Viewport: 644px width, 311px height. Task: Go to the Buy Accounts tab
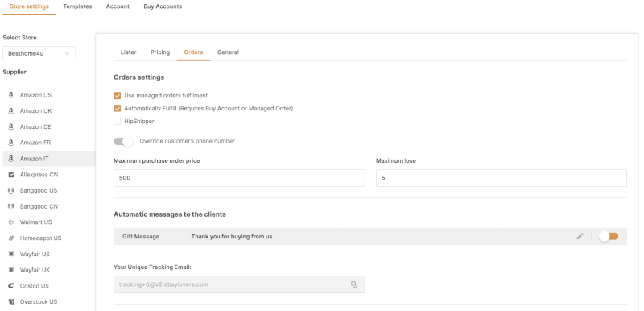(163, 6)
